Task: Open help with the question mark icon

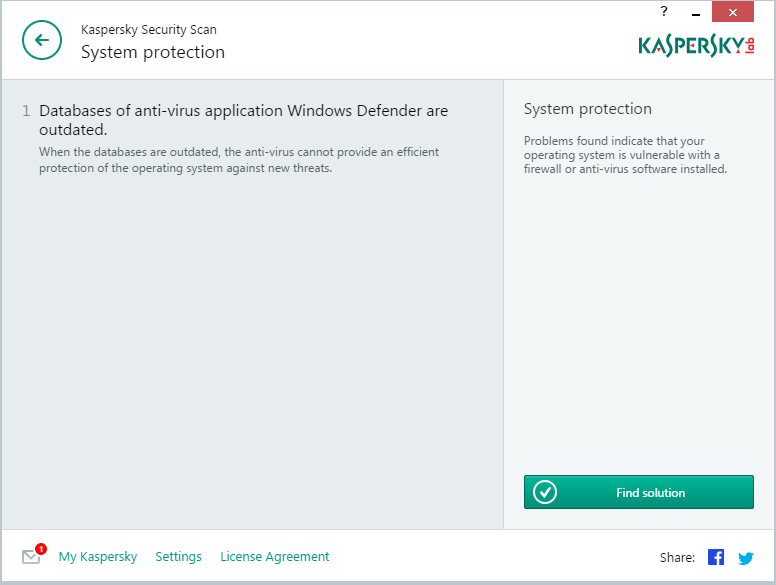Action: coord(664,12)
